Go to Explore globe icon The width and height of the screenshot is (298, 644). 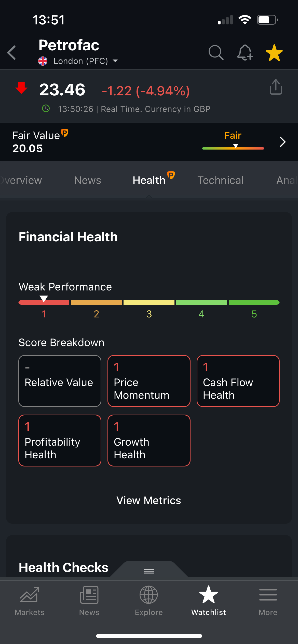[149, 601]
